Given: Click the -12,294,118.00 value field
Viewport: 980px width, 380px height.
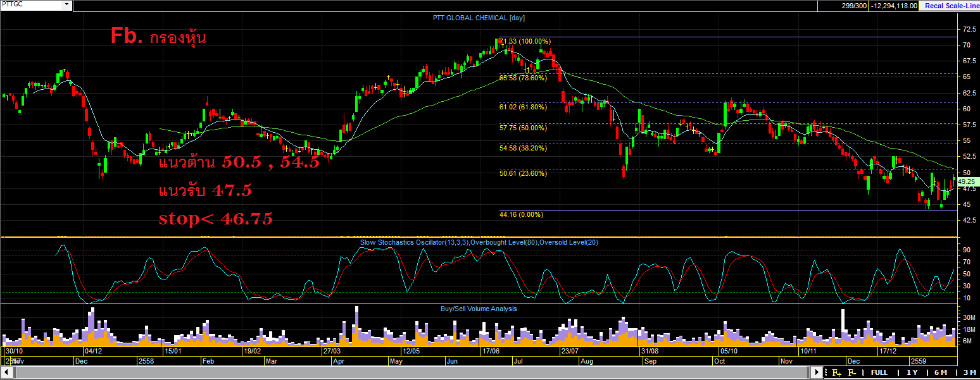Looking at the screenshot, I should tap(895, 6).
